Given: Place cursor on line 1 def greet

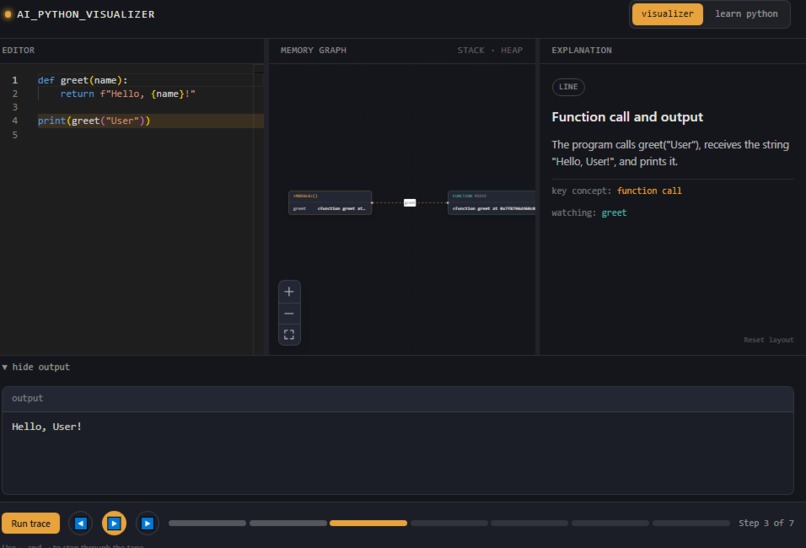Looking at the screenshot, I should pyautogui.click(x=82, y=80).
